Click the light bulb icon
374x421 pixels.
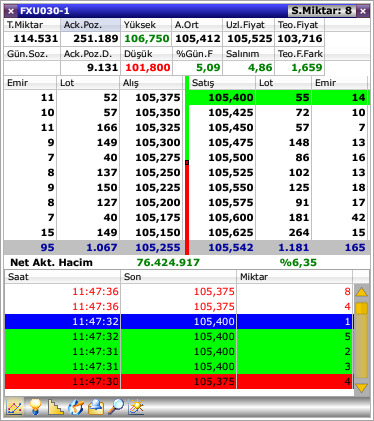(x=35, y=407)
